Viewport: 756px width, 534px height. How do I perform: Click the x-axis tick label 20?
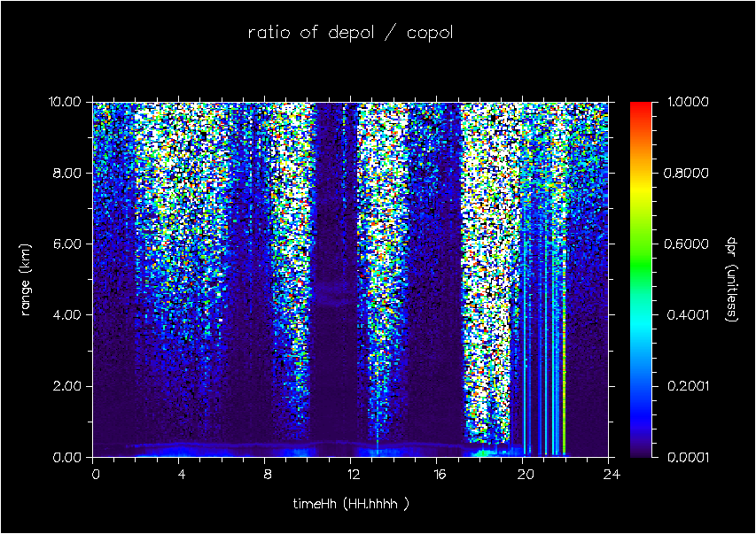[526, 475]
